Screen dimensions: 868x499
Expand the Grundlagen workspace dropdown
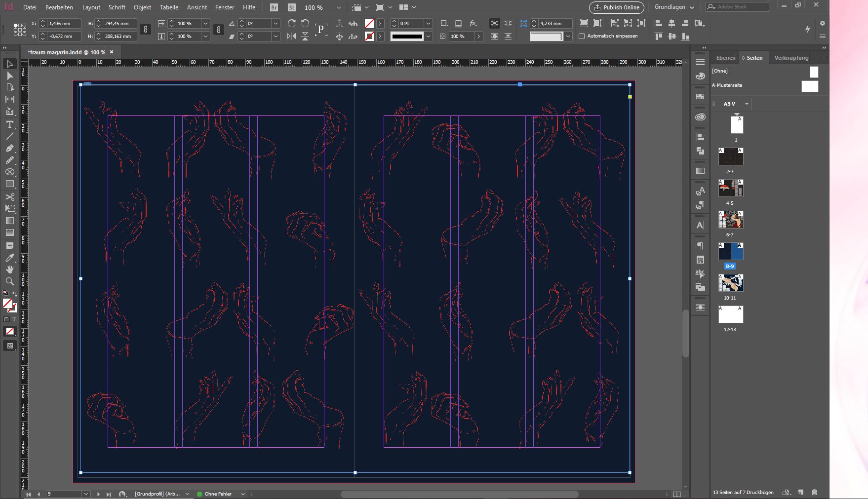point(692,7)
